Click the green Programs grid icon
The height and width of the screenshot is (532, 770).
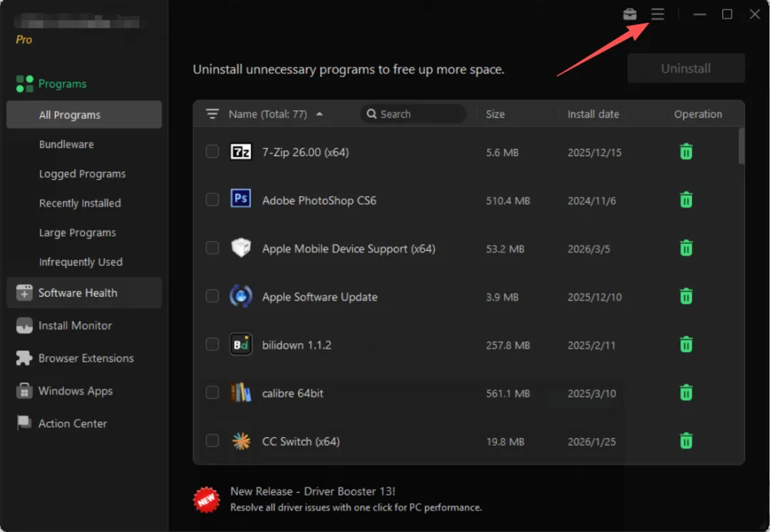click(x=24, y=84)
